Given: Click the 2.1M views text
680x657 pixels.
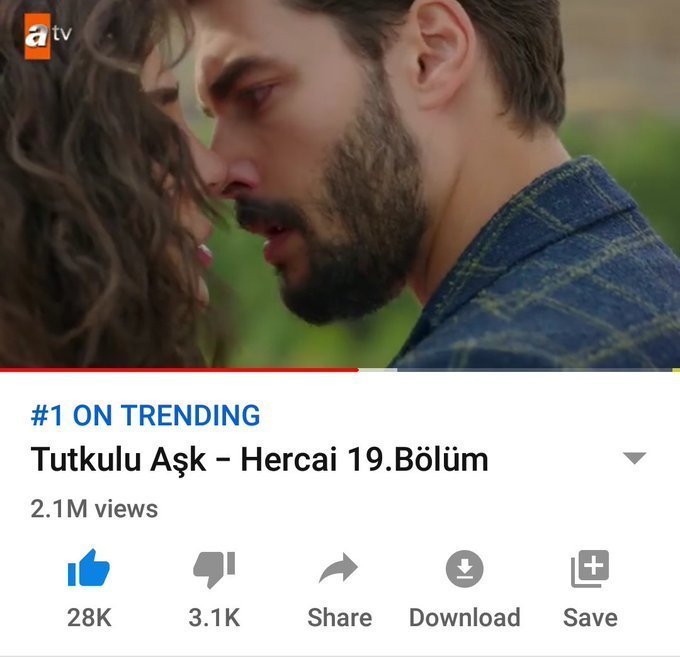Looking at the screenshot, I should pyautogui.click(x=94, y=509).
